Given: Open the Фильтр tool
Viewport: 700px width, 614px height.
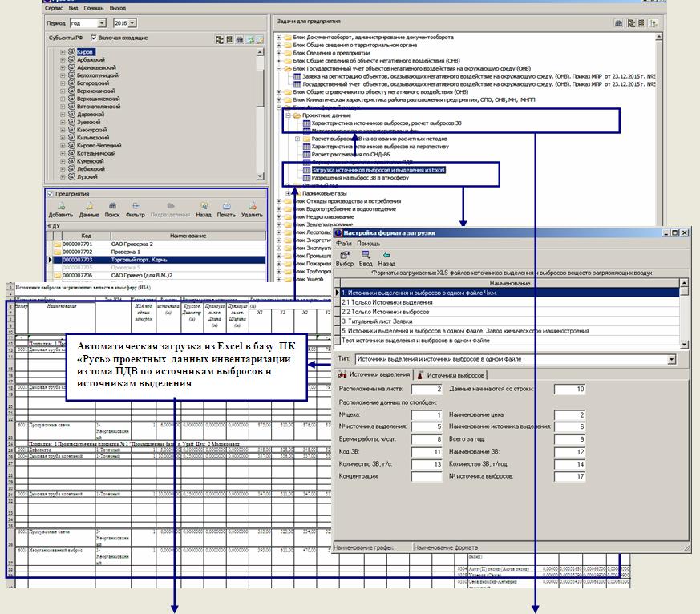Looking at the screenshot, I should pos(135,206).
